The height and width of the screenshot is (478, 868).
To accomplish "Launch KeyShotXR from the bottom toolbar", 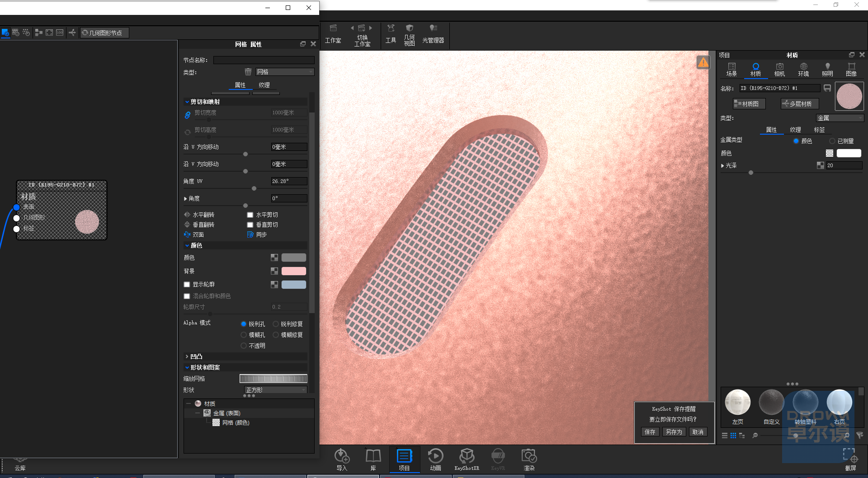I will click(x=467, y=459).
